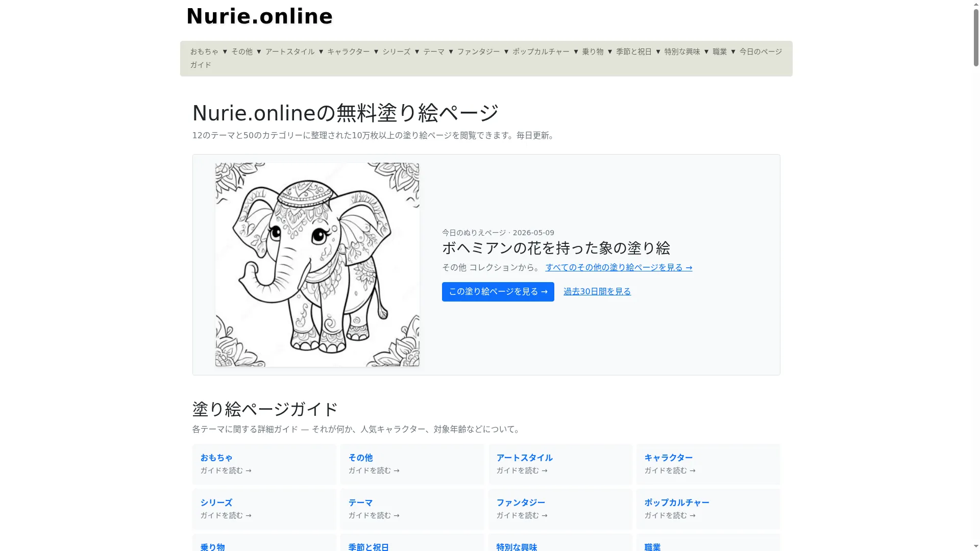Expand the 特別な興味 dropdown arrow
Image resolution: width=980 pixels, height=551 pixels.
706,52
